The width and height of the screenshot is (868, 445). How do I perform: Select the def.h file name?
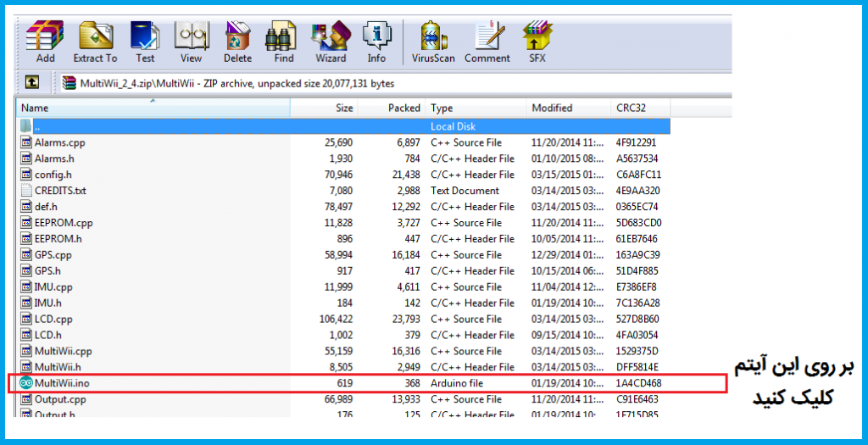coord(46,207)
